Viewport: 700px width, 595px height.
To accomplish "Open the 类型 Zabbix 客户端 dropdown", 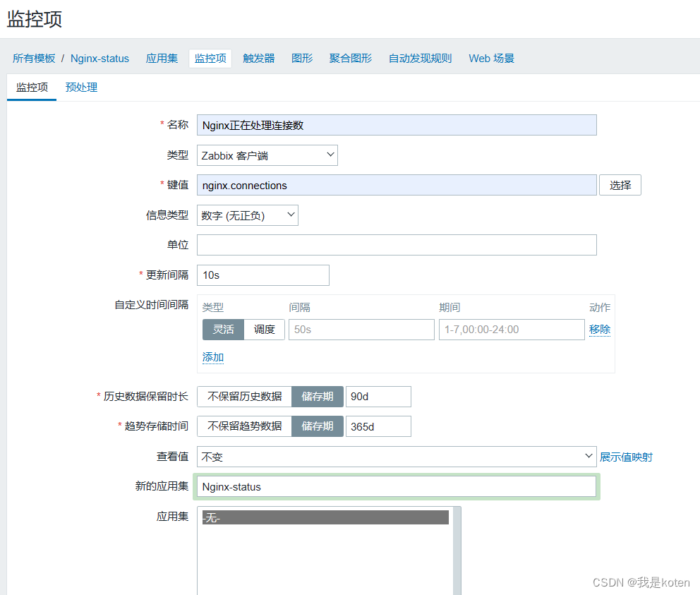I will [x=267, y=155].
